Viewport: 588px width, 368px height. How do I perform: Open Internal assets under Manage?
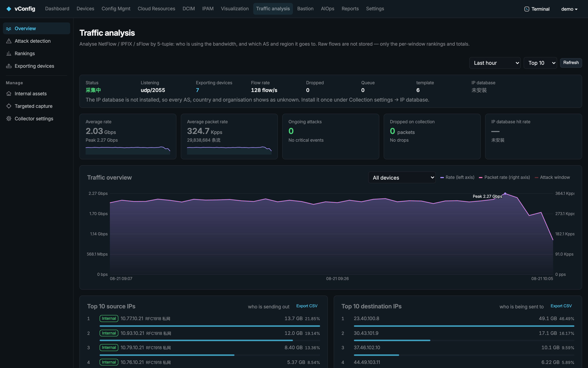tap(36, 94)
